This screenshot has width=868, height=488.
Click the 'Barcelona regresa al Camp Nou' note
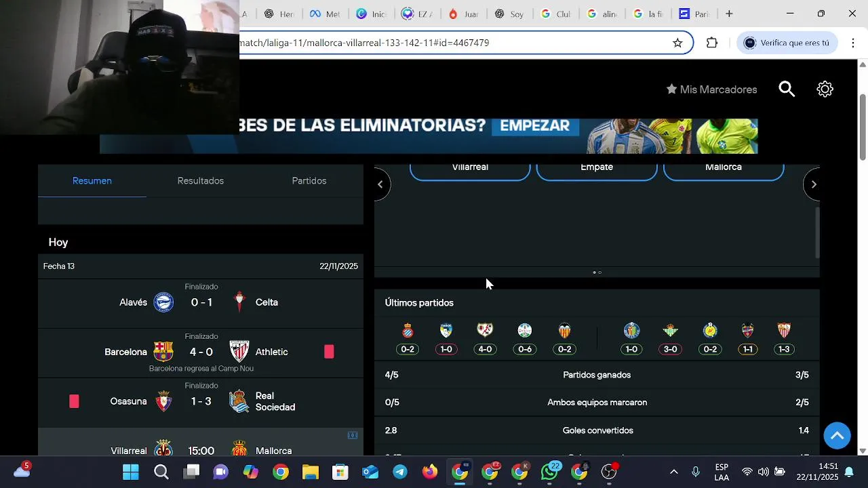click(x=201, y=369)
